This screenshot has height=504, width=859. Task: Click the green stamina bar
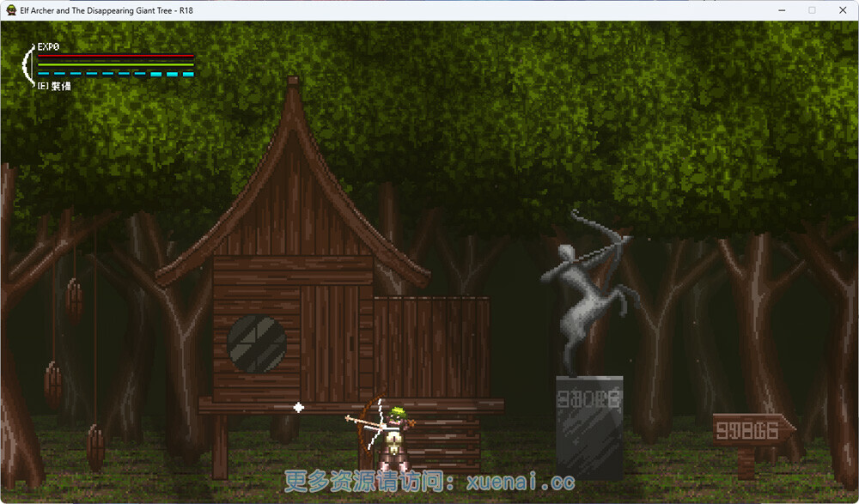click(115, 64)
